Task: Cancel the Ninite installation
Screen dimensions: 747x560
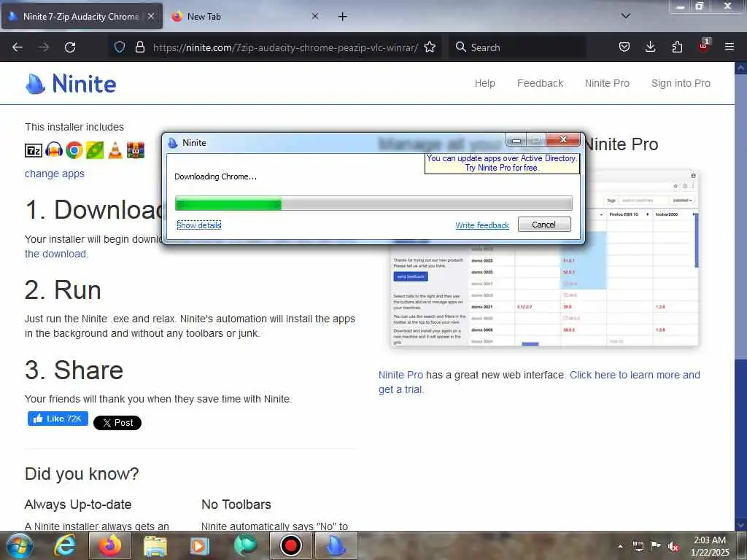Action: coord(544,225)
